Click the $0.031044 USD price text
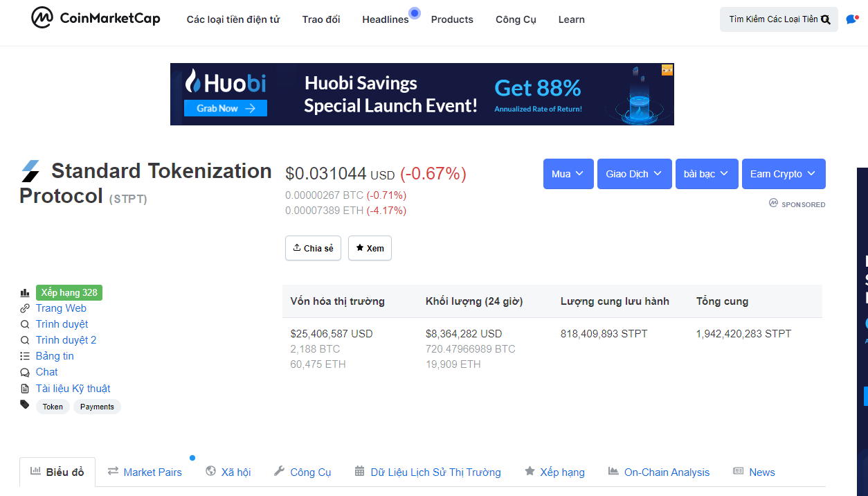Screen dimensions: 868x496 point(340,174)
